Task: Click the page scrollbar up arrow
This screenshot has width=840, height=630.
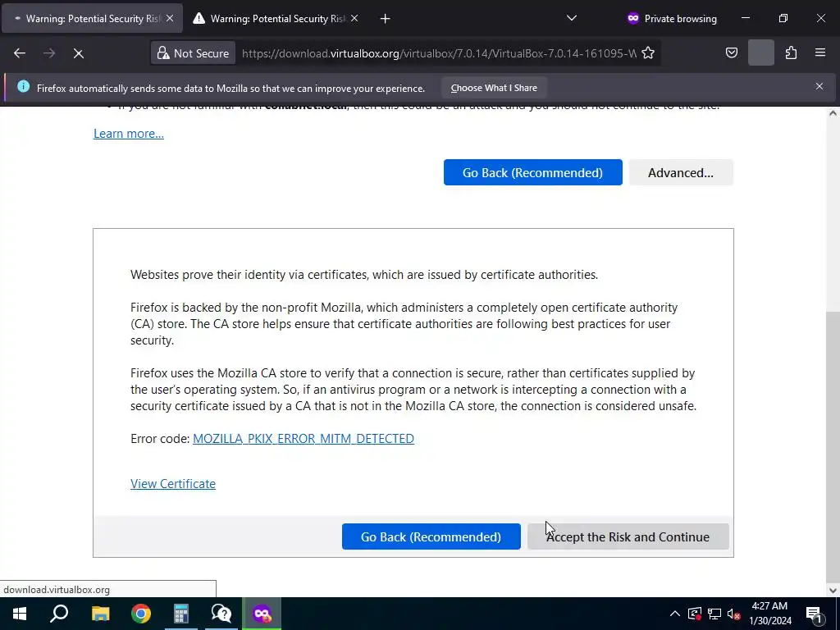Action: tap(833, 113)
